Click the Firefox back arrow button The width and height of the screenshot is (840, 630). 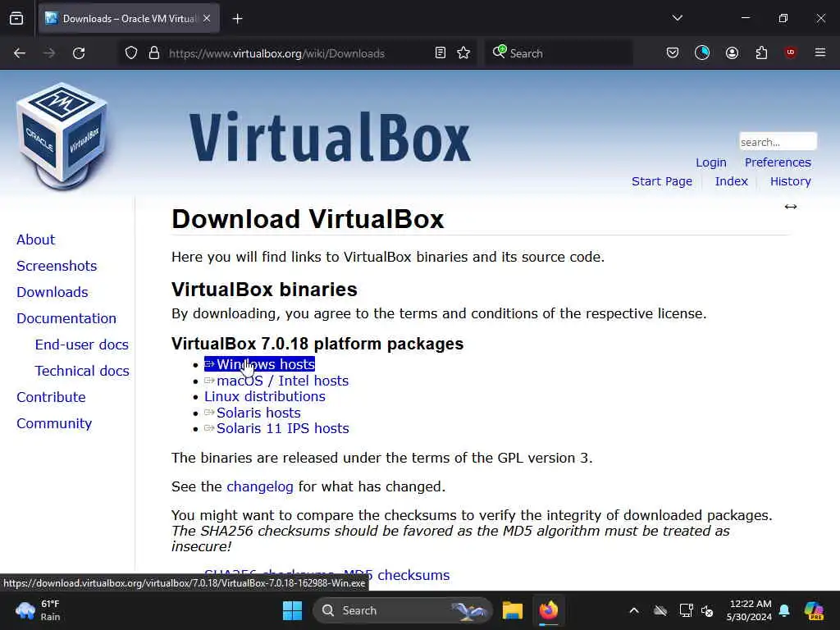click(x=20, y=53)
